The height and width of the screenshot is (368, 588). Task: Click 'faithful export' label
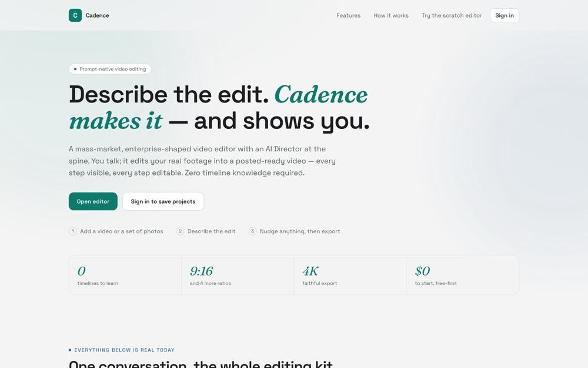(319, 283)
